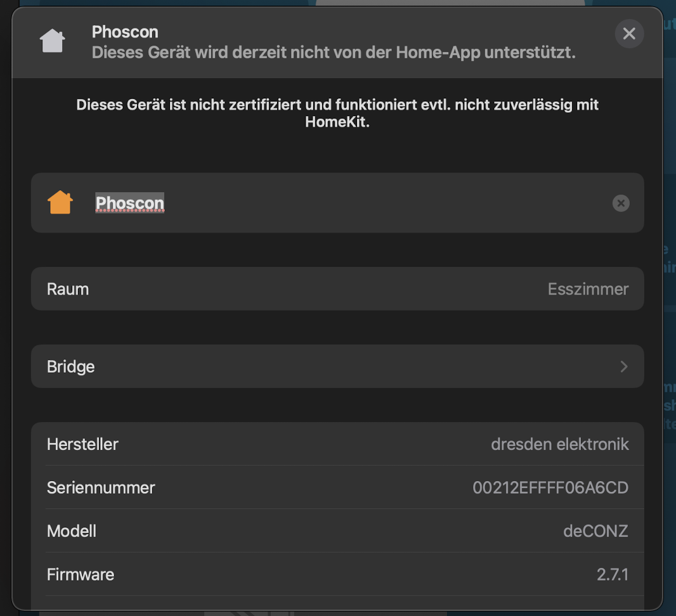Open the Esszimmer room selector

pyautogui.click(x=587, y=289)
